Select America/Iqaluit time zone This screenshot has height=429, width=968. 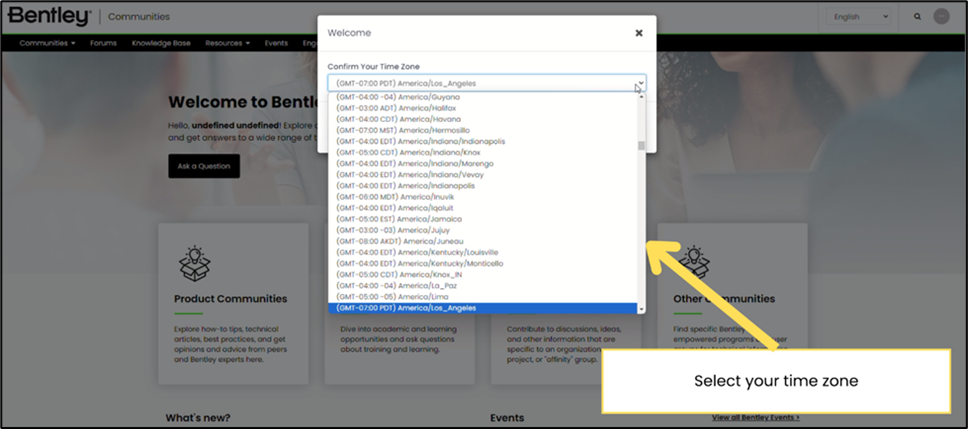tap(482, 208)
